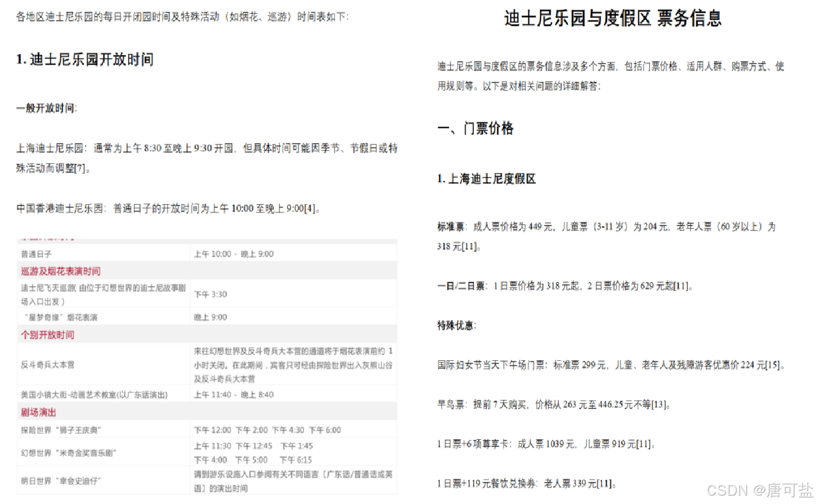The width and height of the screenshot is (816, 504).
Task: Click the table cell '反斗奇兵大本营'
Action: 48,364
